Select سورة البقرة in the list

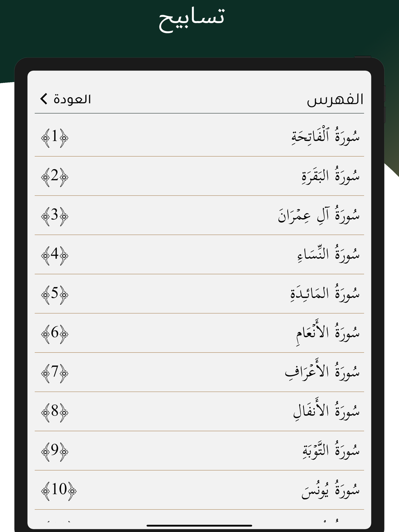click(x=330, y=176)
